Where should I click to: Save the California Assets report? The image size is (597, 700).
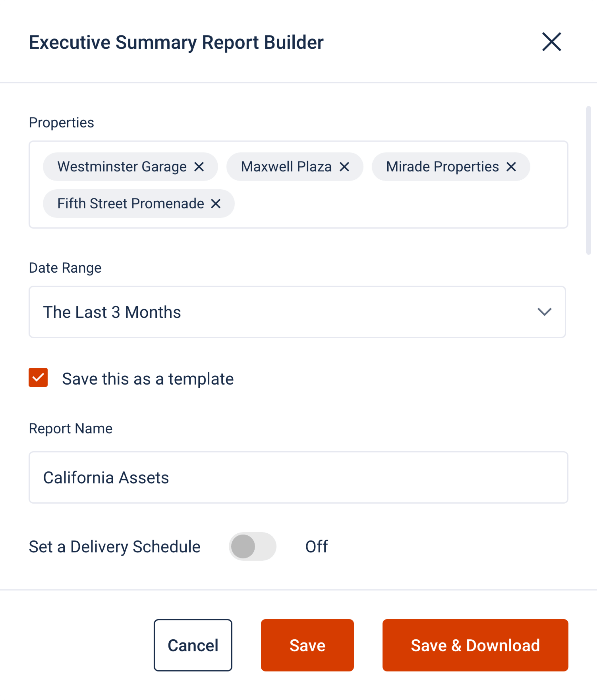pos(307,645)
